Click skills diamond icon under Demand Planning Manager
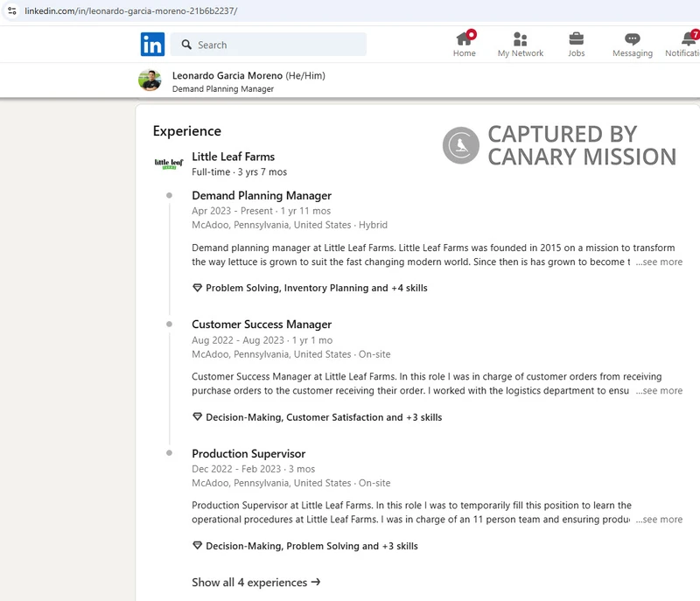700x601 pixels. click(x=197, y=288)
